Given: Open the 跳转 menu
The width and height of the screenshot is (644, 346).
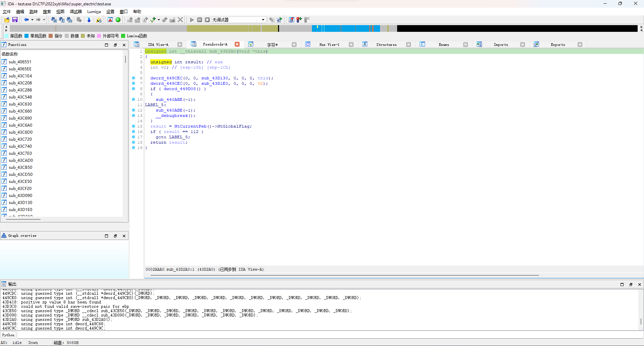Looking at the screenshot, I should click(34, 12).
